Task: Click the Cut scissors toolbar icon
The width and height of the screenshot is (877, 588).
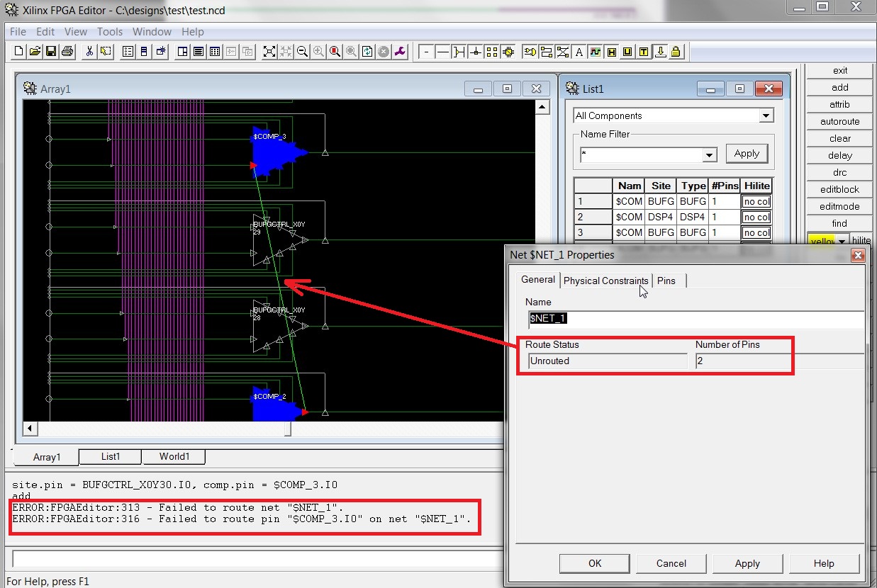Action: (x=89, y=51)
